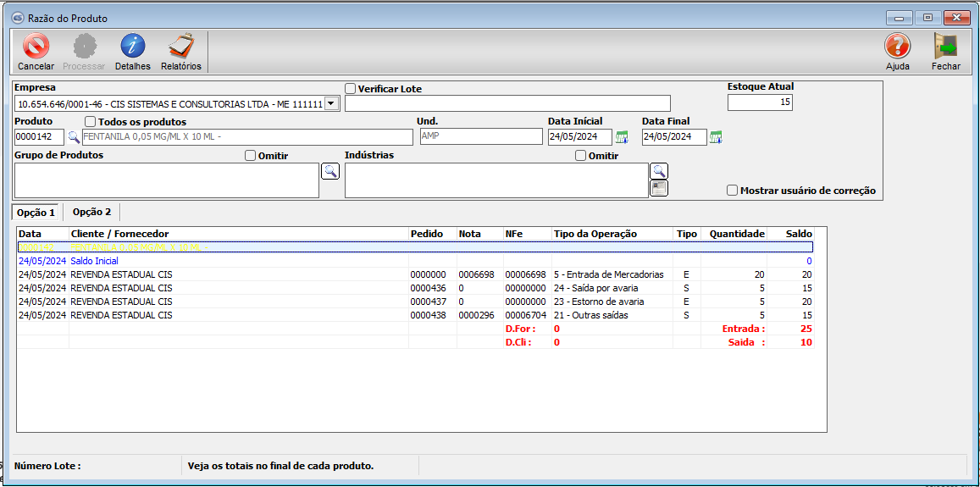Enable the Verificar Lote checkbox

[x=351, y=89]
